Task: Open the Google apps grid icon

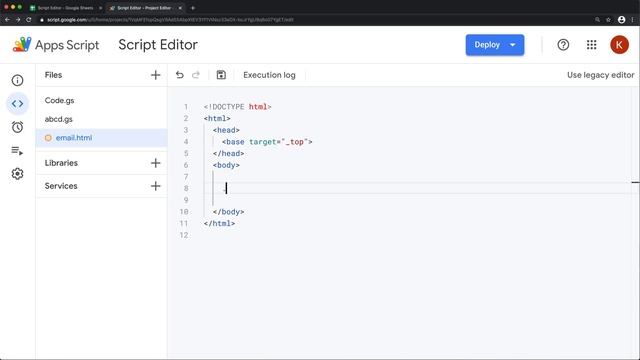Action: (591, 45)
